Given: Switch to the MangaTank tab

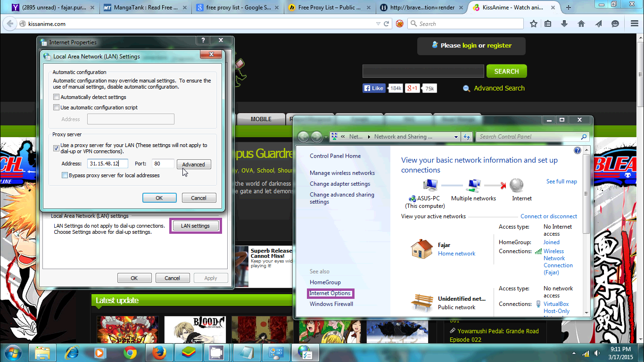Looking at the screenshot, I should pyautogui.click(x=144, y=8).
